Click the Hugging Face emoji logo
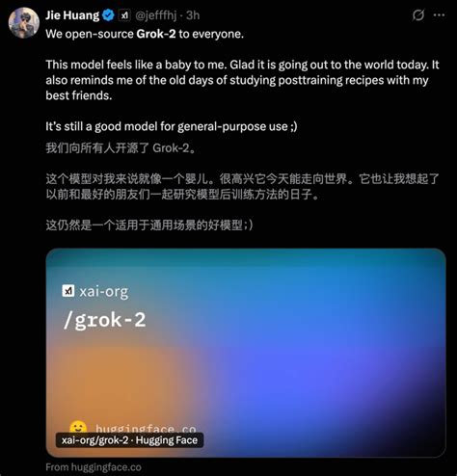The image size is (457, 476). point(78,427)
